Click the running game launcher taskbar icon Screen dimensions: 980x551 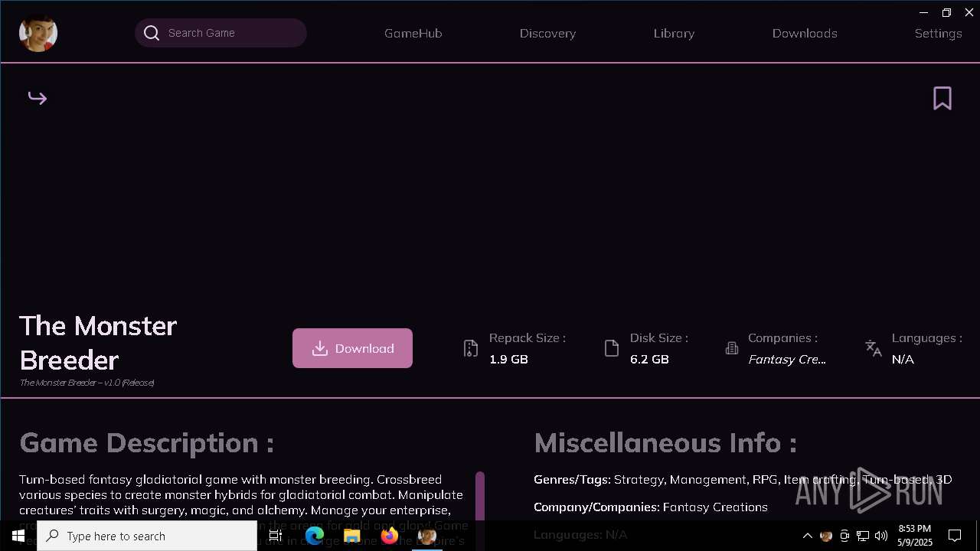tap(427, 536)
